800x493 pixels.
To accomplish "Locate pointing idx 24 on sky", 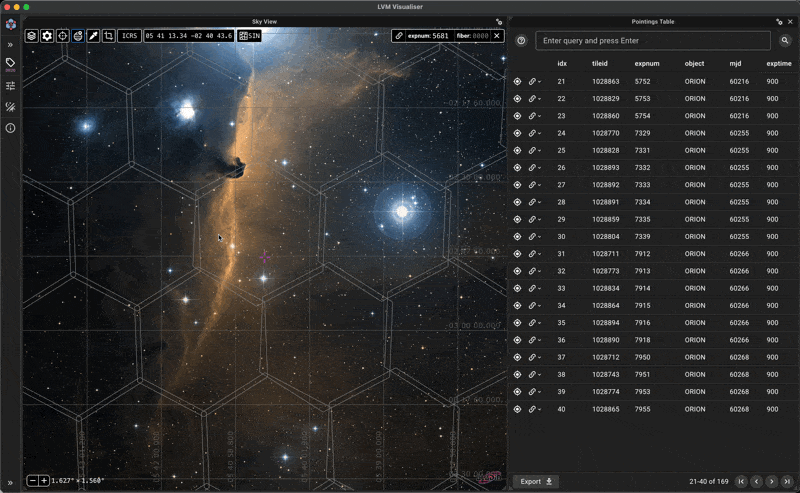I will pyautogui.click(x=517, y=133).
